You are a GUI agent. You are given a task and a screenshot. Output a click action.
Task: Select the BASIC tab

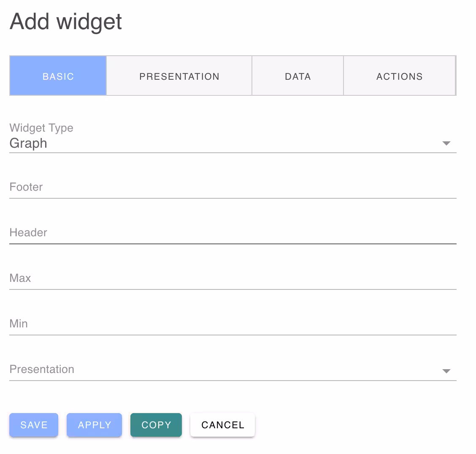coord(58,76)
